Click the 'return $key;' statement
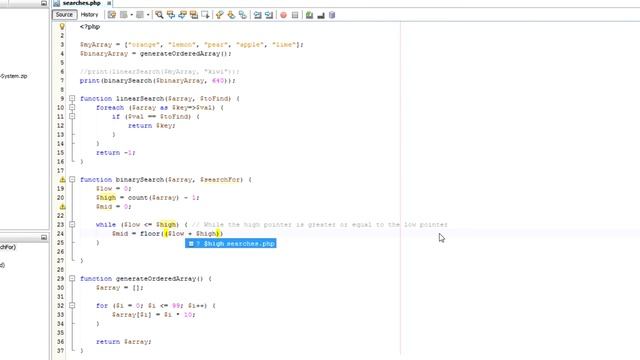Image resolution: width=640 pixels, height=360 pixels. click(152, 126)
